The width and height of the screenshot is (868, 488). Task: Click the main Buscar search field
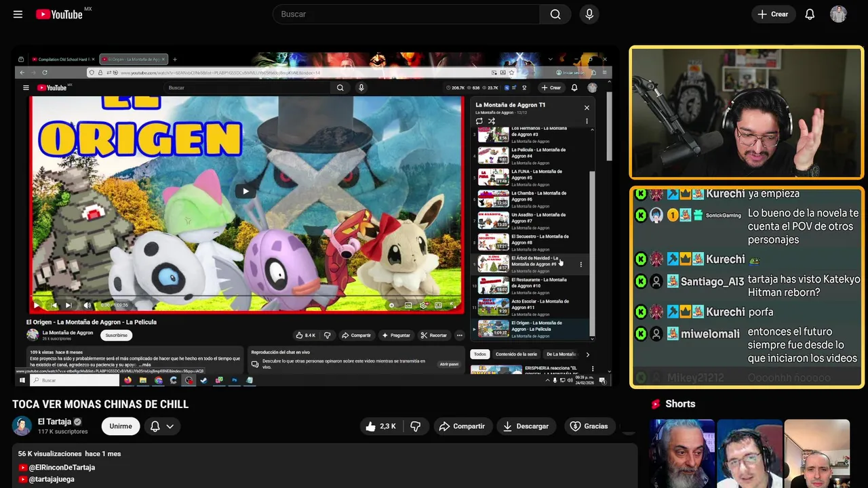coord(406,14)
